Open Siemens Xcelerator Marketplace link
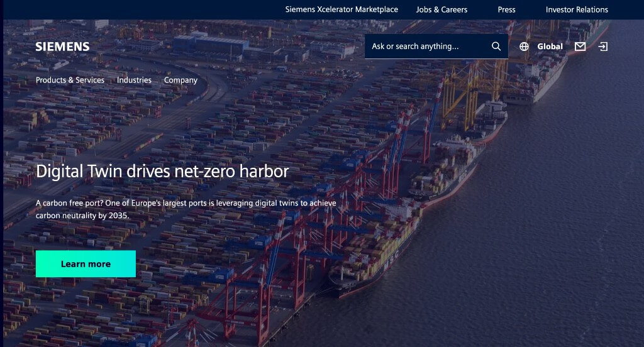 [x=341, y=9]
